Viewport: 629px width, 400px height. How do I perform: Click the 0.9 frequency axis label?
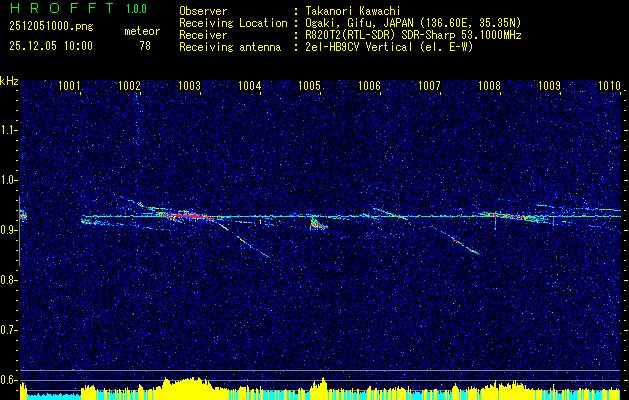[8, 230]
